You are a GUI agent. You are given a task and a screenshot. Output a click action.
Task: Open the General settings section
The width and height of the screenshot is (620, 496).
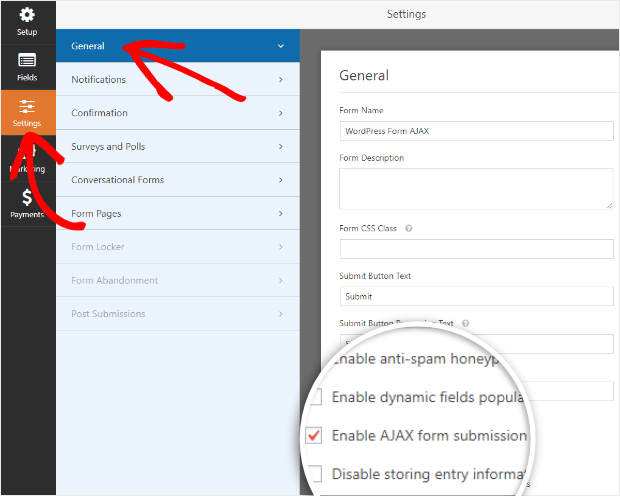pyautogui.click(x=178, y=45)
